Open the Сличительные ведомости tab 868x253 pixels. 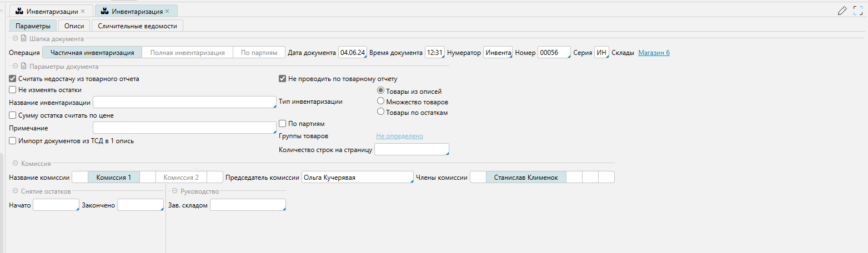137,26
